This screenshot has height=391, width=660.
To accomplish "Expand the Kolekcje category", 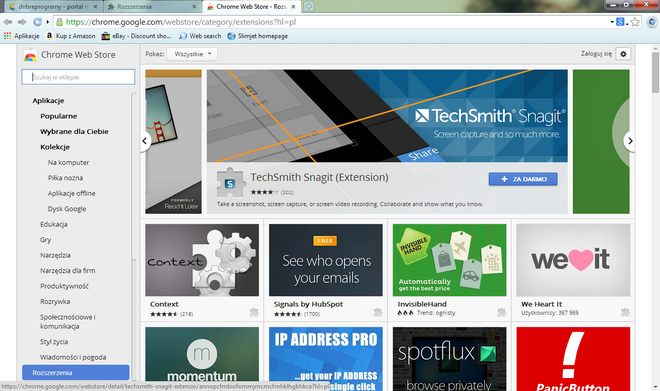I will click(x=55, y=147).
